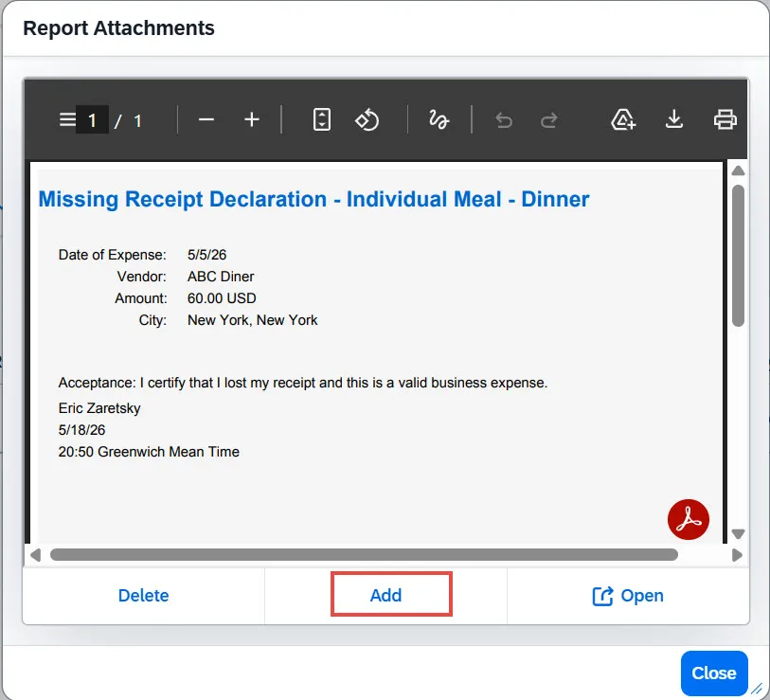Click the 20:50 Greenwich Mean Time text
770x700 pixels.
(x=149, y=452)
